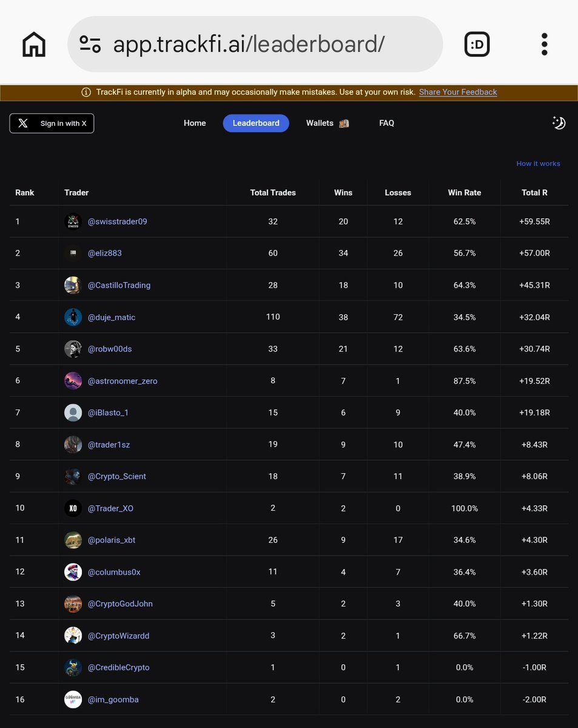578x728 pixels.
Task: Click the Trader column header
Action: click(x=76, y=193)
